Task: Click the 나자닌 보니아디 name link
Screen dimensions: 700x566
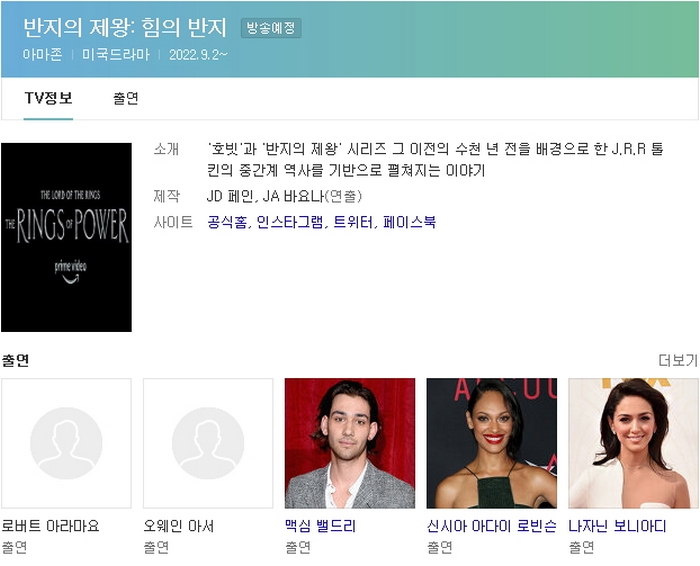Action: click(x=617, y=526)
